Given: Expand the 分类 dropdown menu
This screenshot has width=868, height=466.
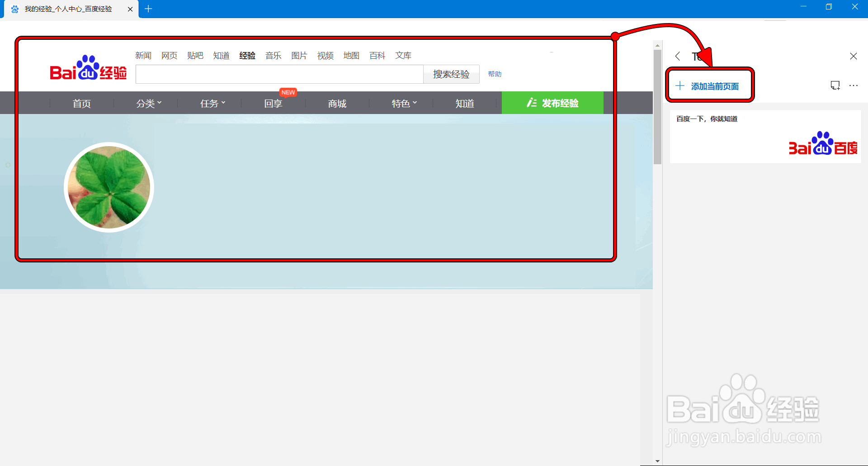Looking at the screenshot, I should (x=149, y=104).
